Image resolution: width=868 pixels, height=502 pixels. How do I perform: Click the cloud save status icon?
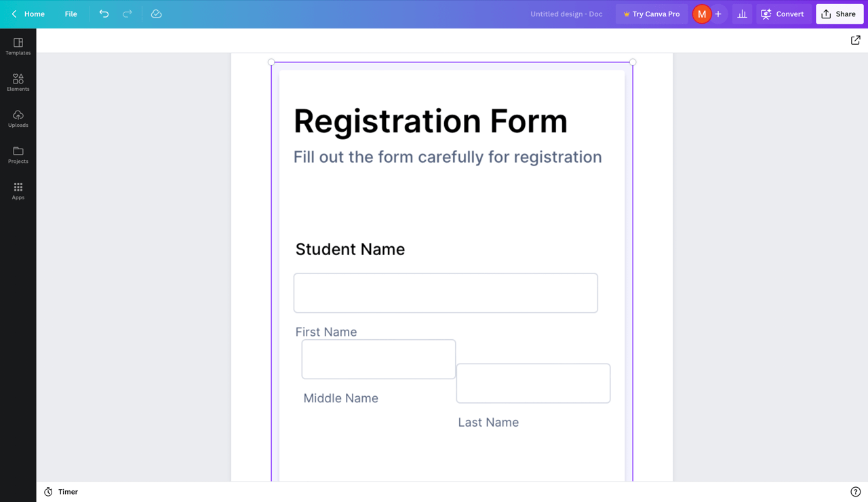156,14
